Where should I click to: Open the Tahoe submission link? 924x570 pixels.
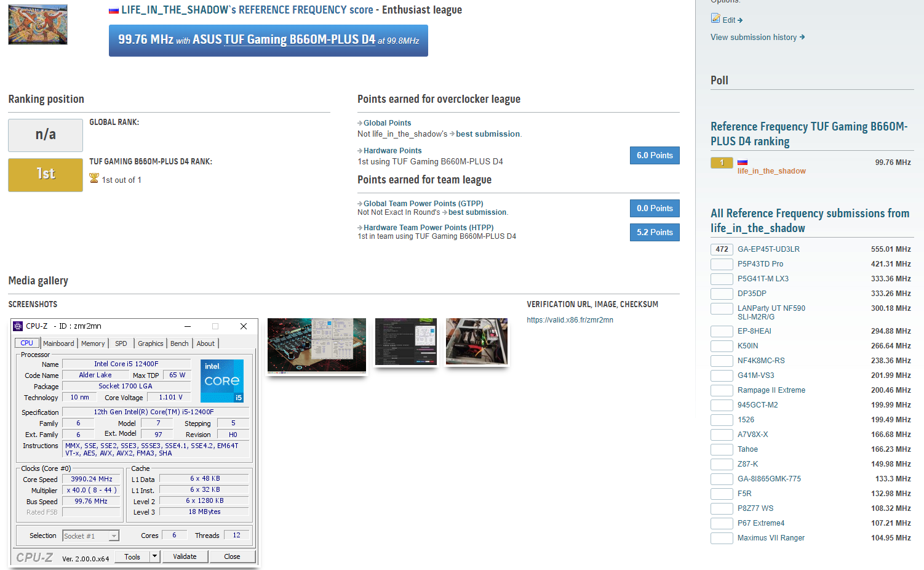pos(747,449)
